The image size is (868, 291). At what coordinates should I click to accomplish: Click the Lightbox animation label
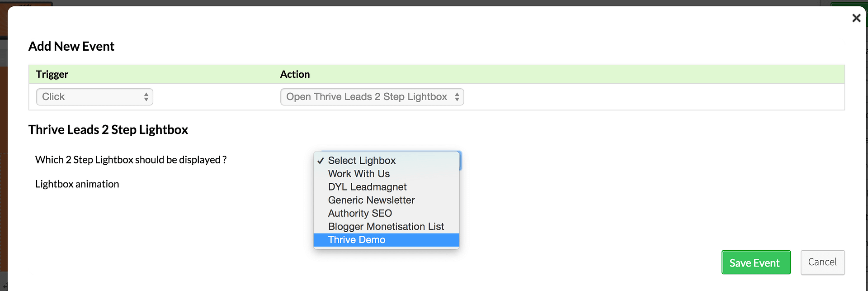(x=77, y=184)
